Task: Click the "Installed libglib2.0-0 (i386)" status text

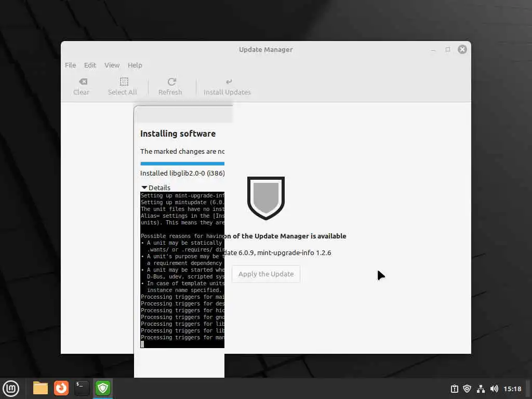Action: point(182,174)
